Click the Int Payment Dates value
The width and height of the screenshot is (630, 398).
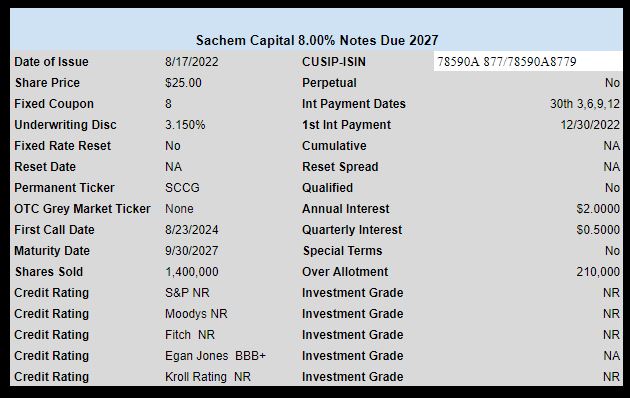click(585, 104)
